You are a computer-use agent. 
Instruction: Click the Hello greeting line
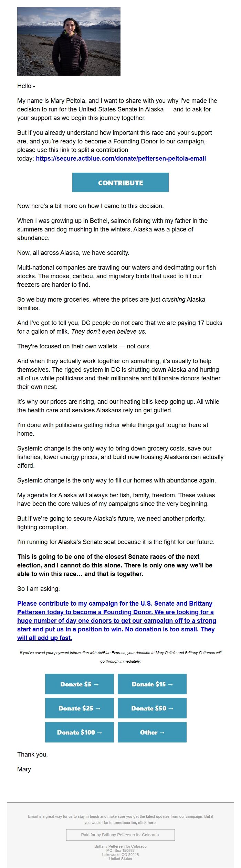pos(26,86)
